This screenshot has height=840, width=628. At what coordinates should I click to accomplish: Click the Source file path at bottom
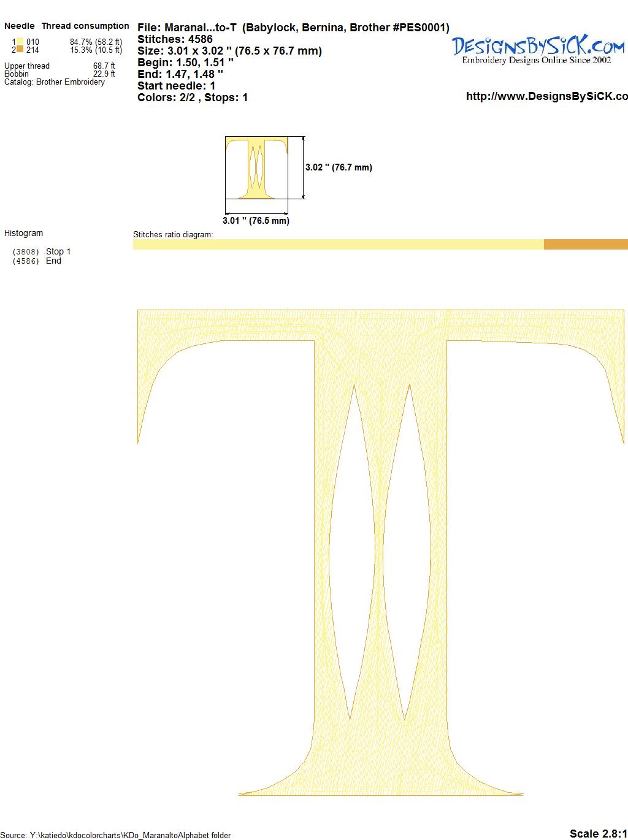pyautogui.click(x=115, y=835)
